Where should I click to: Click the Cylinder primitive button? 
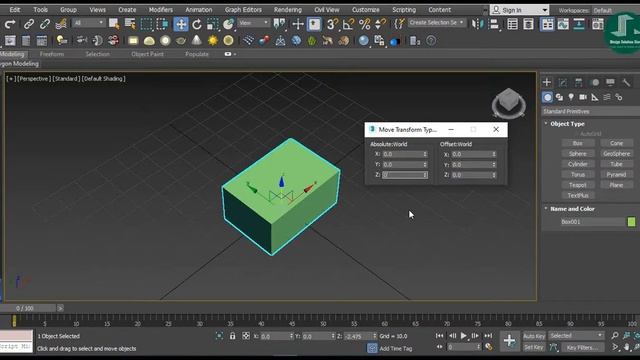[578, 164]
